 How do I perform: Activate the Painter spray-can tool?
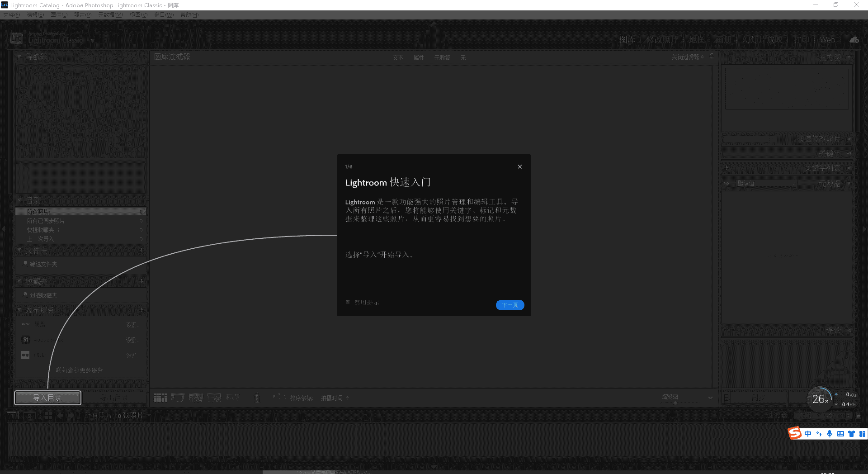tap(257, 398)
